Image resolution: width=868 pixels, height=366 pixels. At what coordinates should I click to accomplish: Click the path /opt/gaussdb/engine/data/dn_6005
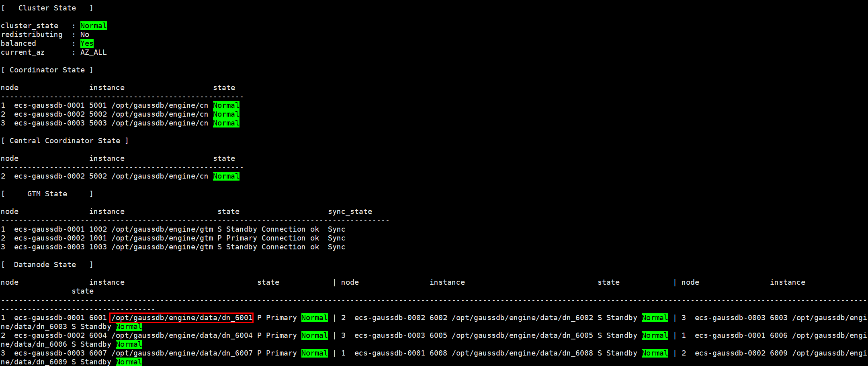pos(522,335)
